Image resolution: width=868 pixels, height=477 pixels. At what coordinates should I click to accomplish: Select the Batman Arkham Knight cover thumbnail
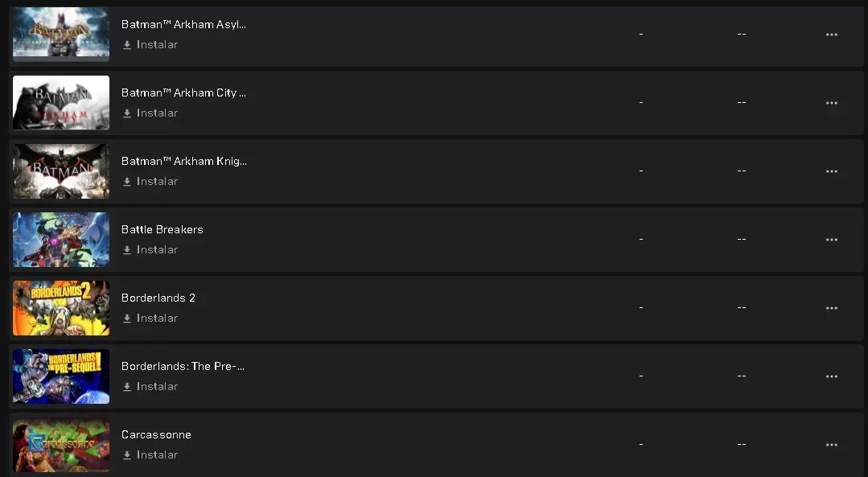61,171
